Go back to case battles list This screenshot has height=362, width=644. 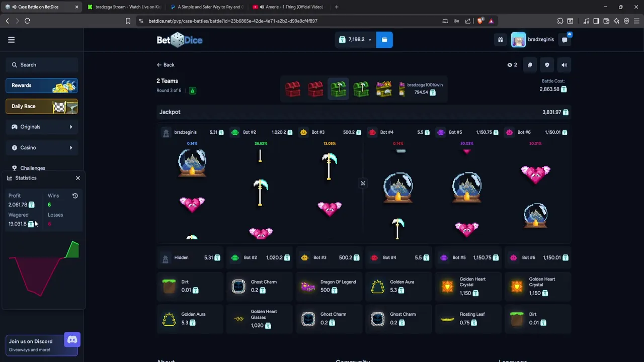pos(166,65)
